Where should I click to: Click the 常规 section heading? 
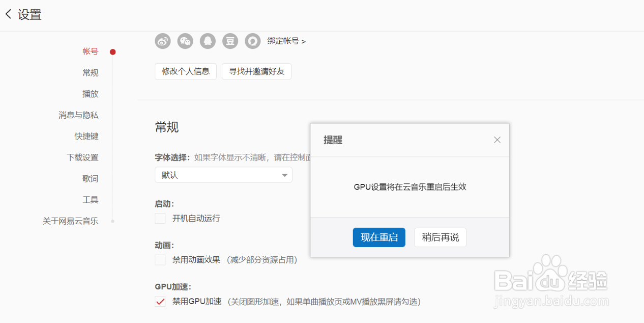pos(167,127)
